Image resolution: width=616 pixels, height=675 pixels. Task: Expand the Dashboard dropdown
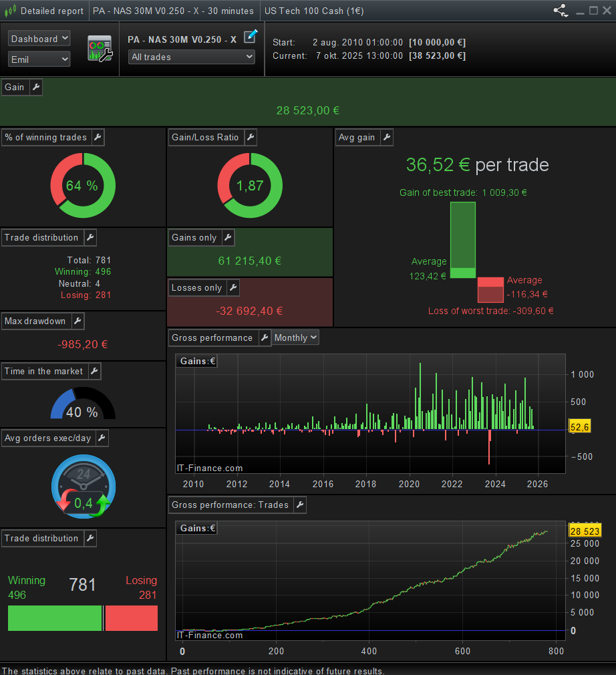click(x=39, y=39)
